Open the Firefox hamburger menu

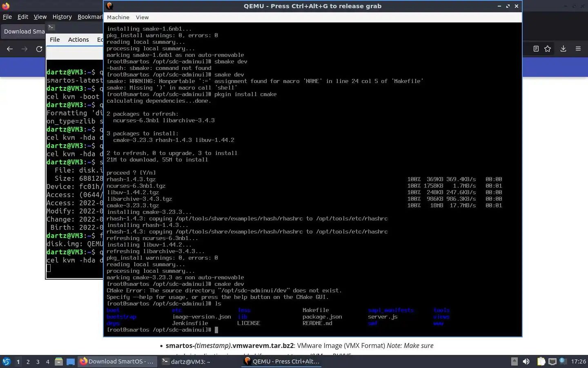[x=578, y=49]
